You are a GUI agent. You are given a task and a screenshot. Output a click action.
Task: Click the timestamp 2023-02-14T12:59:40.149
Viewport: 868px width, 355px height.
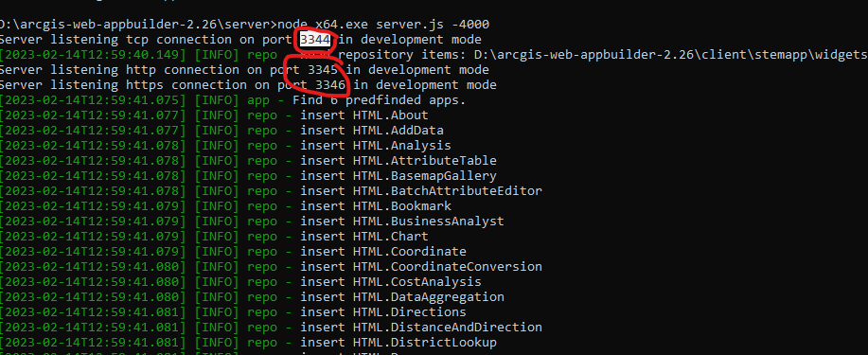click(x=93, y=55)
